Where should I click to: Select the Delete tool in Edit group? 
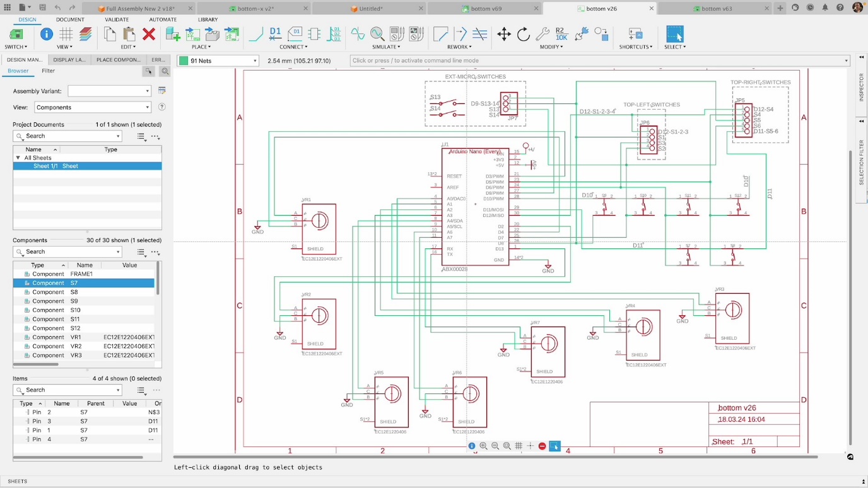[x=149, y=35]
